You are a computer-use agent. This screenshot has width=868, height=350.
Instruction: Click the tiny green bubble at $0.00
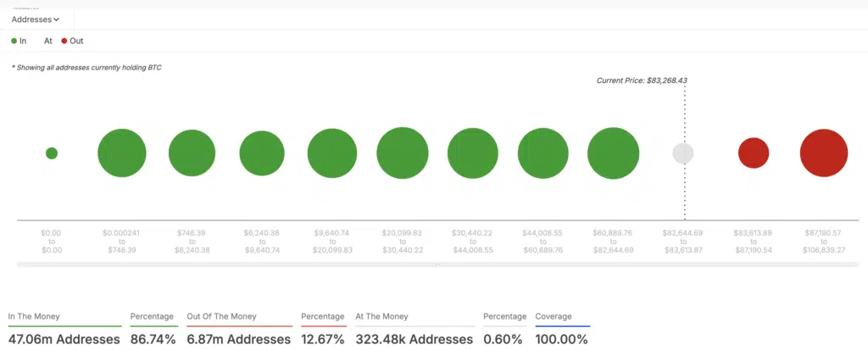(x=52, y=153)
